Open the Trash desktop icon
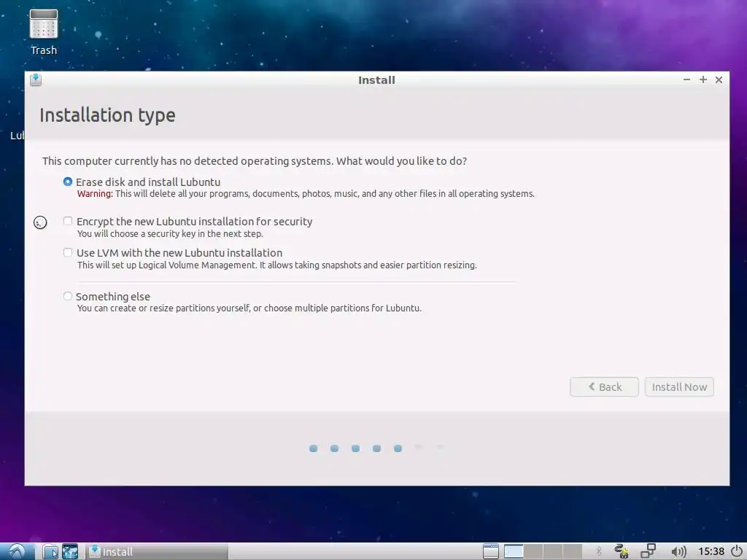747x560 pixels. [43, 32]
